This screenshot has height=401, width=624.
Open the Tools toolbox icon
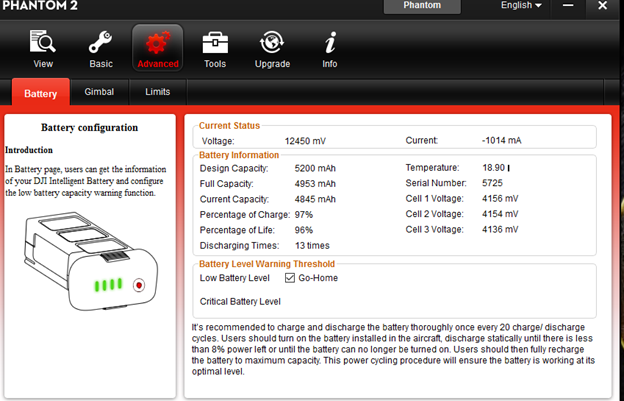[x=215, y=43]
